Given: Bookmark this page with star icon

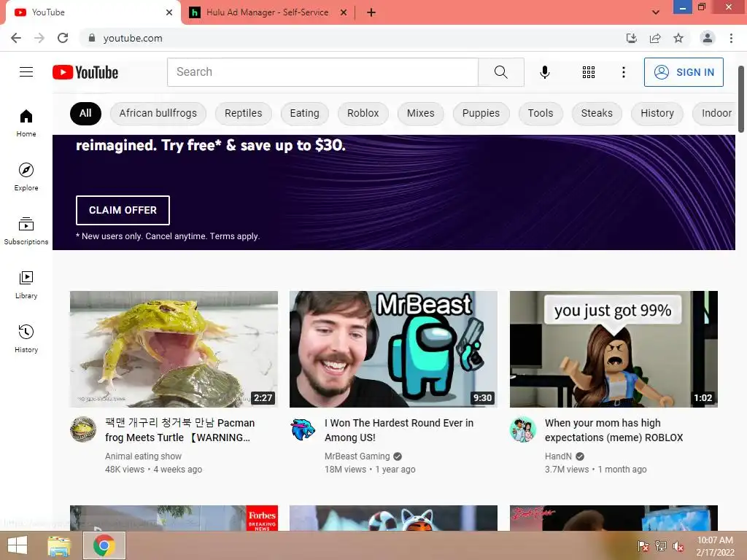Looking at the screenshot, I should [x=678, y=38].
